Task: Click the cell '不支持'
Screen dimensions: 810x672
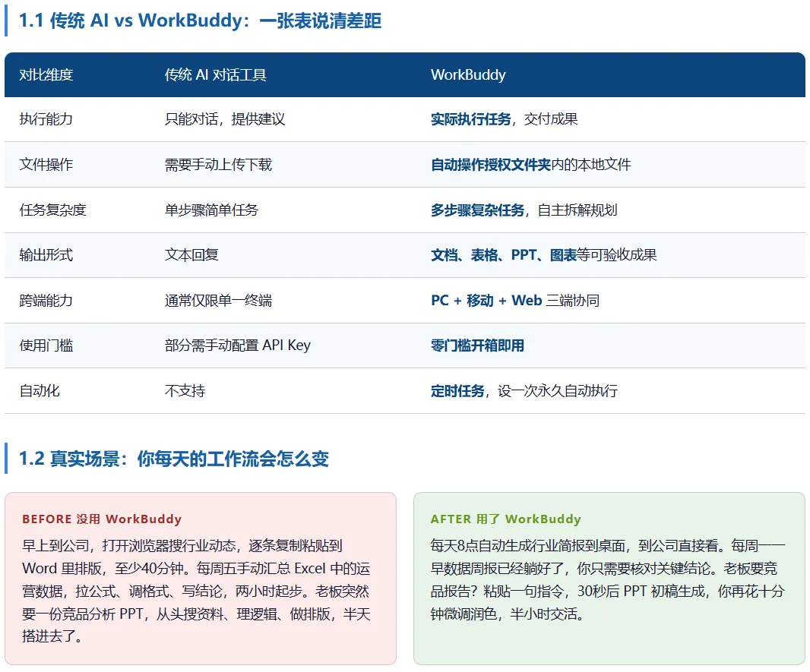Action: (185, 391)
